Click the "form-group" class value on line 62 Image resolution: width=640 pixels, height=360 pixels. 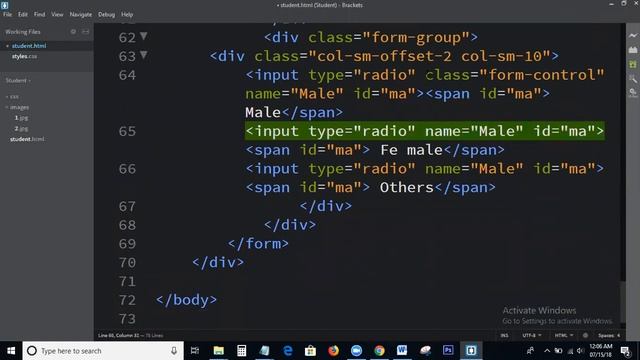tap(416, 38)
